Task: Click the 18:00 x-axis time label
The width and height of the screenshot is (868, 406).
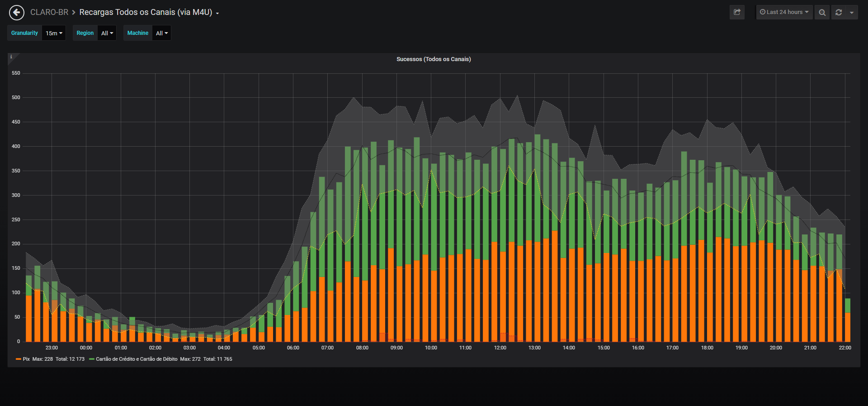Action: click(707, 348)
